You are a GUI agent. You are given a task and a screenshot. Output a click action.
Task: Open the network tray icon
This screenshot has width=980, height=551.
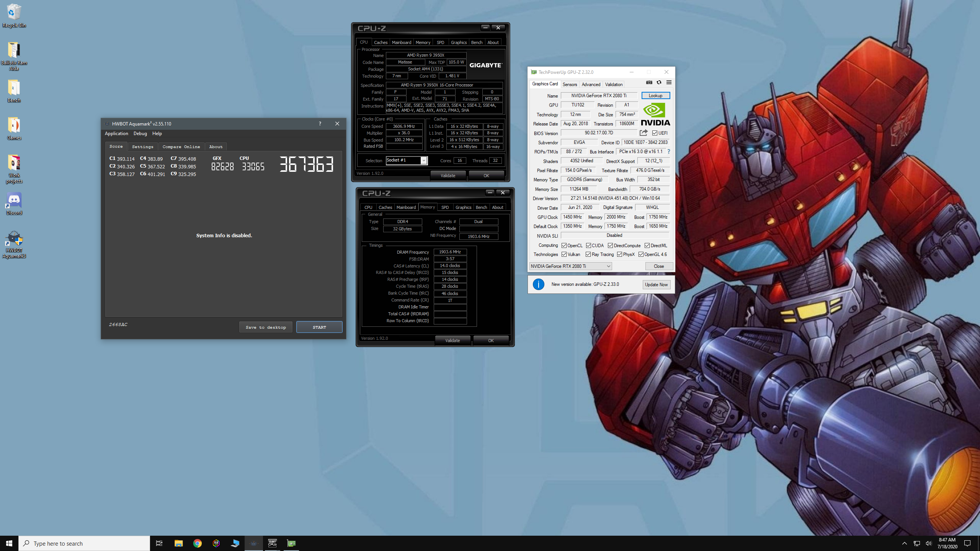916,543
